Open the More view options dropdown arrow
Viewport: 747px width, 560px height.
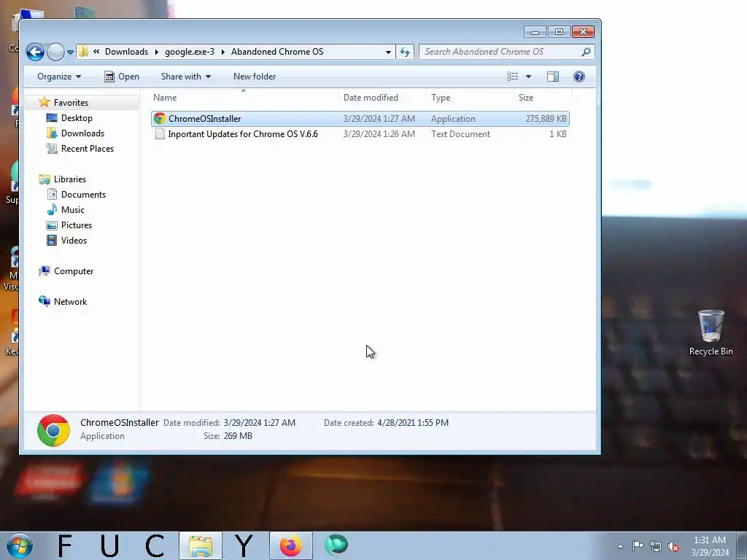click(x=528, y=77)
